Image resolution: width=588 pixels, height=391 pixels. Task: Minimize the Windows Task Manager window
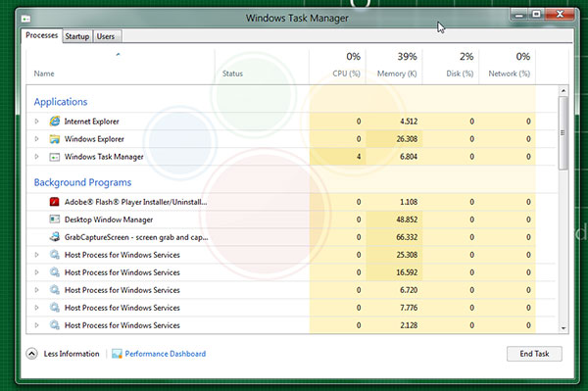[519, 15]
